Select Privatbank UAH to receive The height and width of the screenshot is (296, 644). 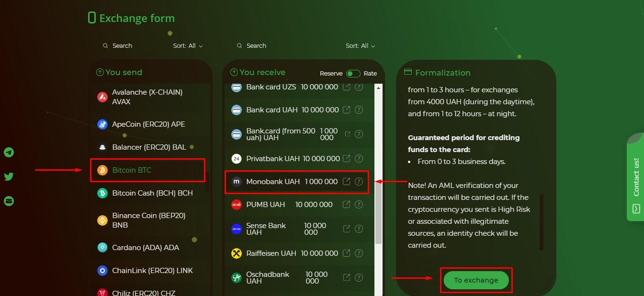point(299,159)
